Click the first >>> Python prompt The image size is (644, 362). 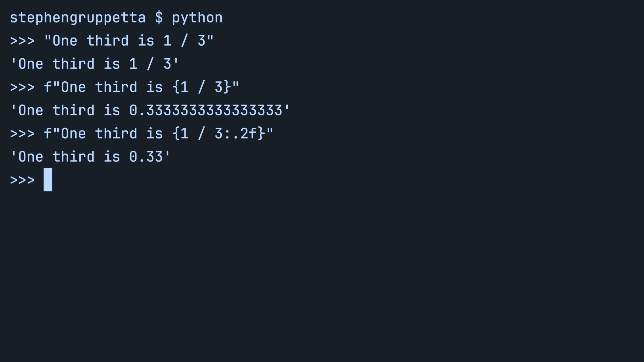[x=22, y=41]
